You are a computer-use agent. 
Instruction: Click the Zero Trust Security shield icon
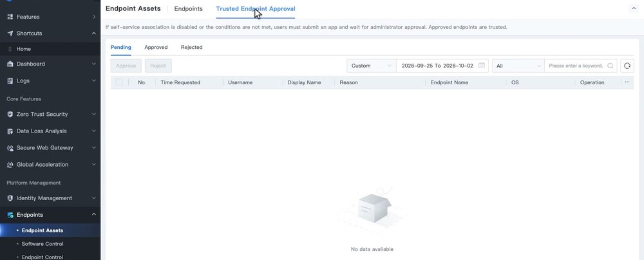10,114
